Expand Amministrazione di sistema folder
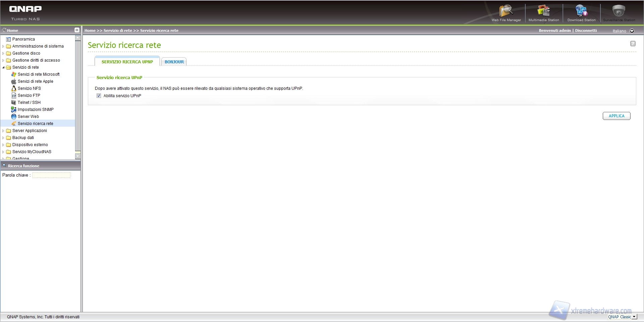644x322 pixels. pos(3,46)
